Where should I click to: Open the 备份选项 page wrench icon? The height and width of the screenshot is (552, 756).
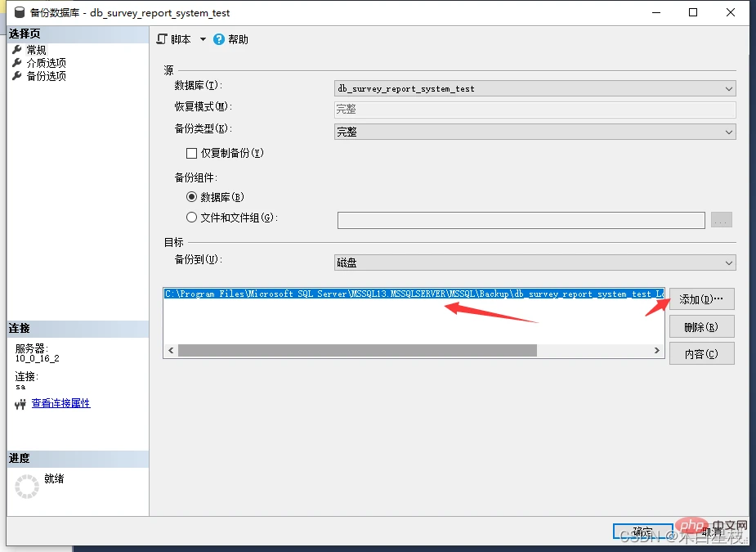pos(17,76)
